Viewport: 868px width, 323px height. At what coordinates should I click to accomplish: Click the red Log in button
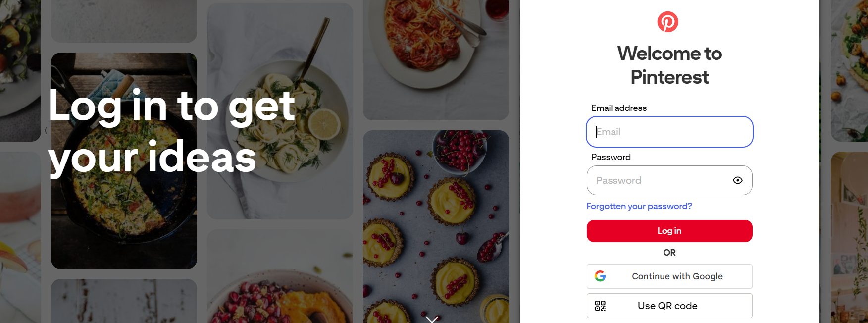669,231
